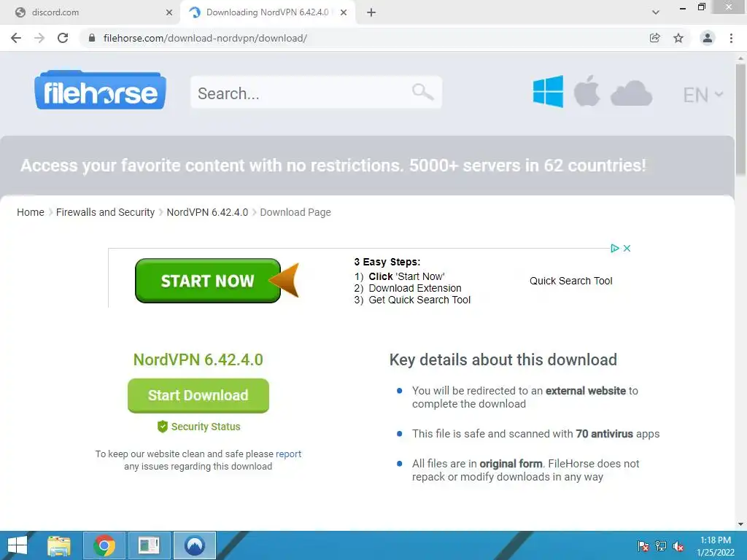
Task: Click the browser forward arrow
Action: point(39,38)
